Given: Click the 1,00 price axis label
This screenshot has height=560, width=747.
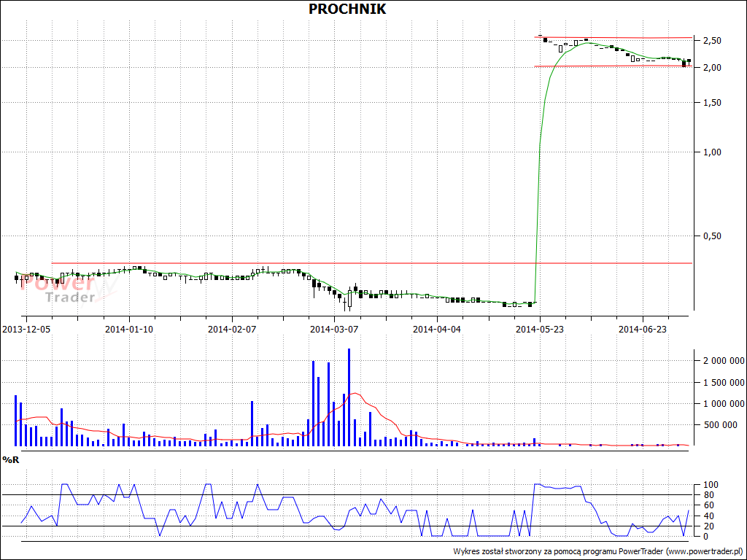Looking at the screenshot, I should click(x=712, y=152).
